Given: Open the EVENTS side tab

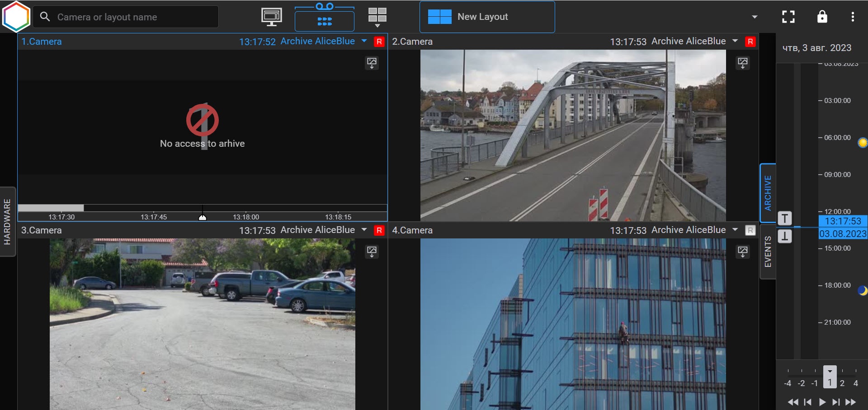Looking at the screenshot, I should pyautogui.click(x=768, y=252).
